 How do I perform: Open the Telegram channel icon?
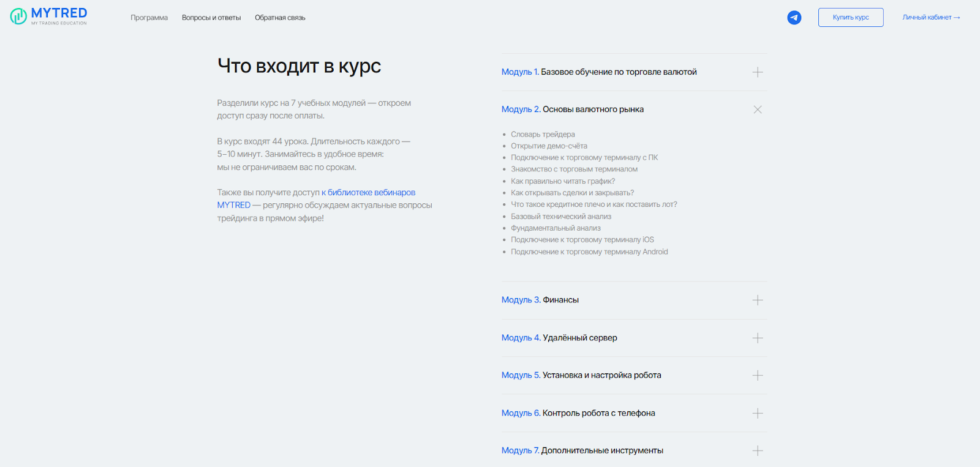point(794,18)
